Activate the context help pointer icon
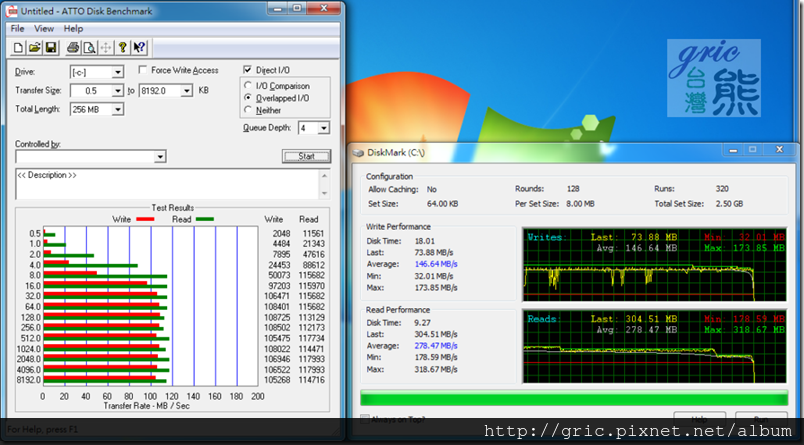 [139, 48]
